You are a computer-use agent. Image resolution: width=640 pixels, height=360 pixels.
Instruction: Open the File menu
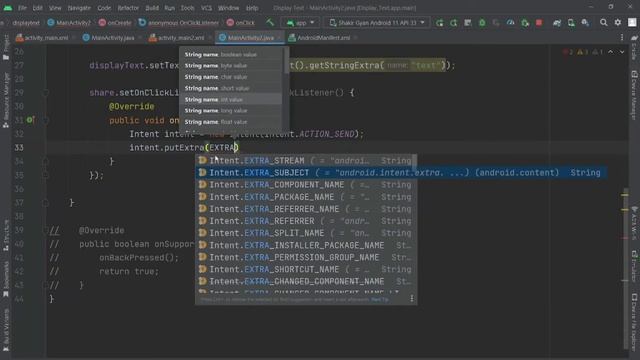[22, 8]
